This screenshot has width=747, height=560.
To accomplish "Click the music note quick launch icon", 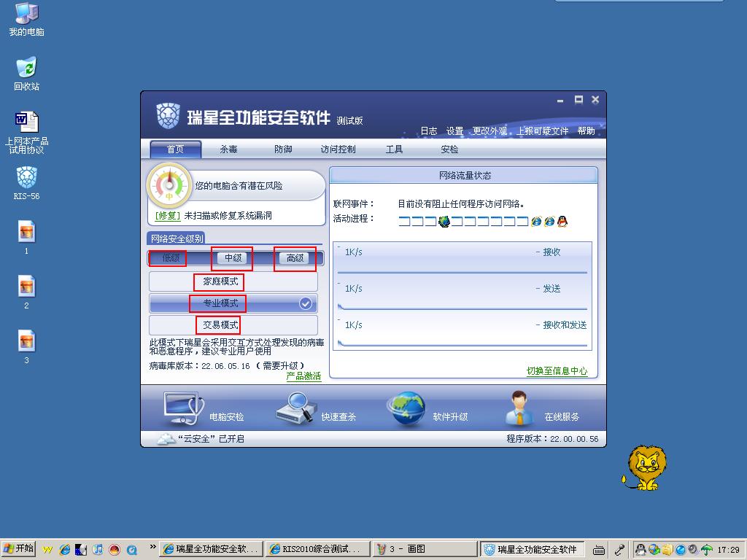I will [x=98, y=550].
